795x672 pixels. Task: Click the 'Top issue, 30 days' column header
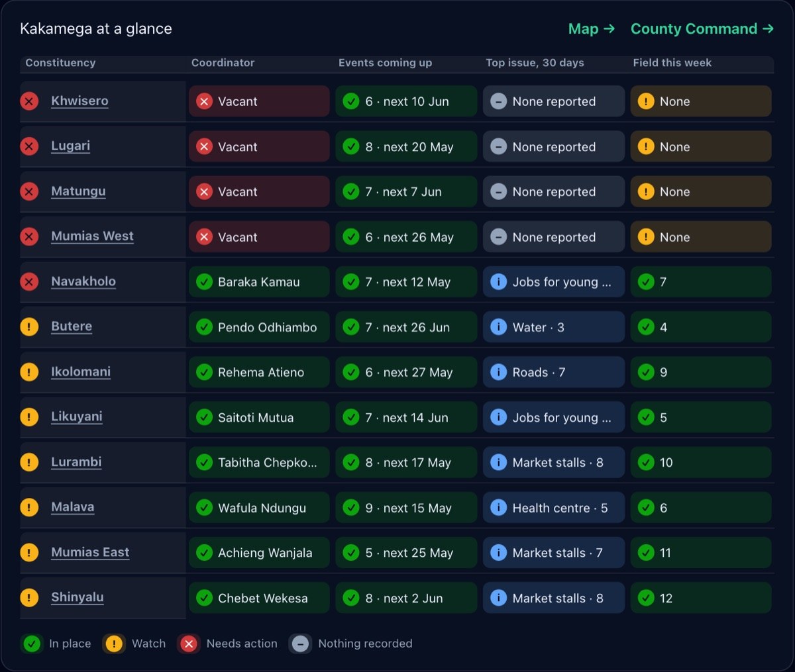coord(535,63)
